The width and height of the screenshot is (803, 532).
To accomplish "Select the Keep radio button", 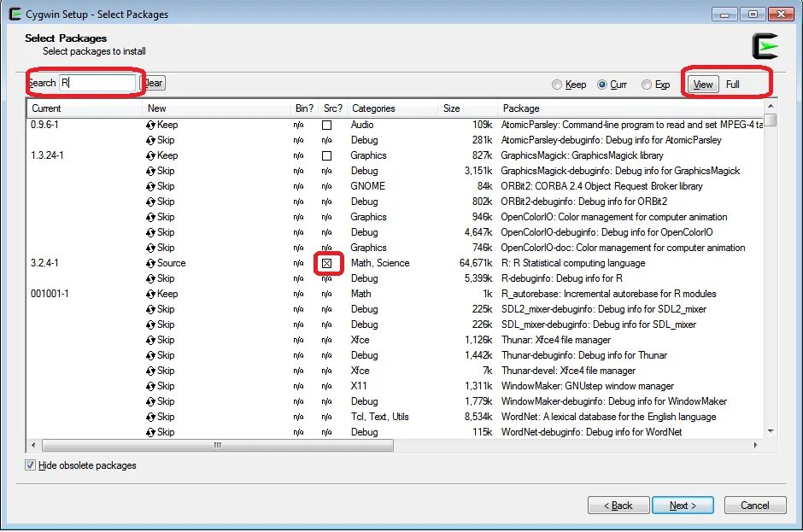I will click(x=557, y=85).
